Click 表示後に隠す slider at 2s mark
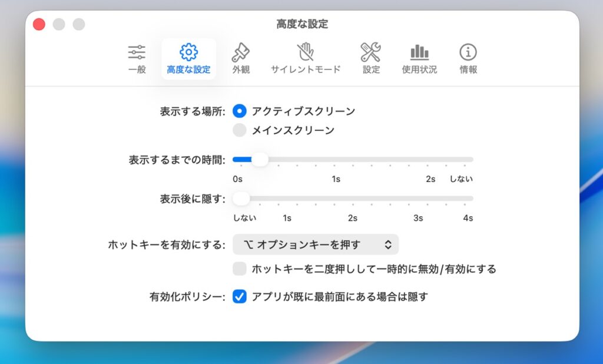This screenshot has height=364, width=603. 352,198
